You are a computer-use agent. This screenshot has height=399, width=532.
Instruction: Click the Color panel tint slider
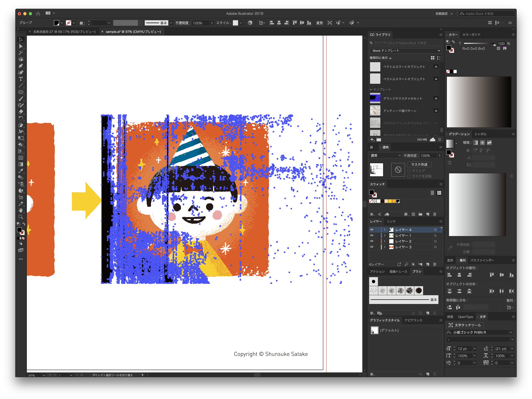click(479, 43)
